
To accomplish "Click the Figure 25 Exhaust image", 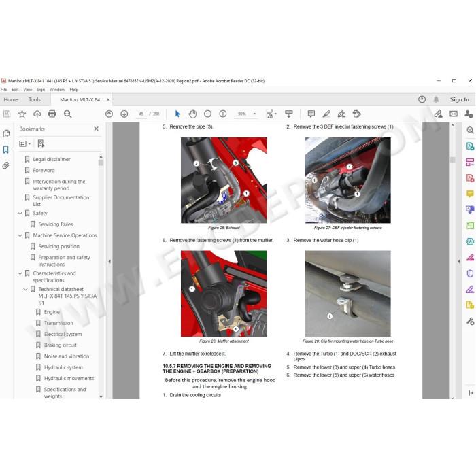I will (224, 180).
